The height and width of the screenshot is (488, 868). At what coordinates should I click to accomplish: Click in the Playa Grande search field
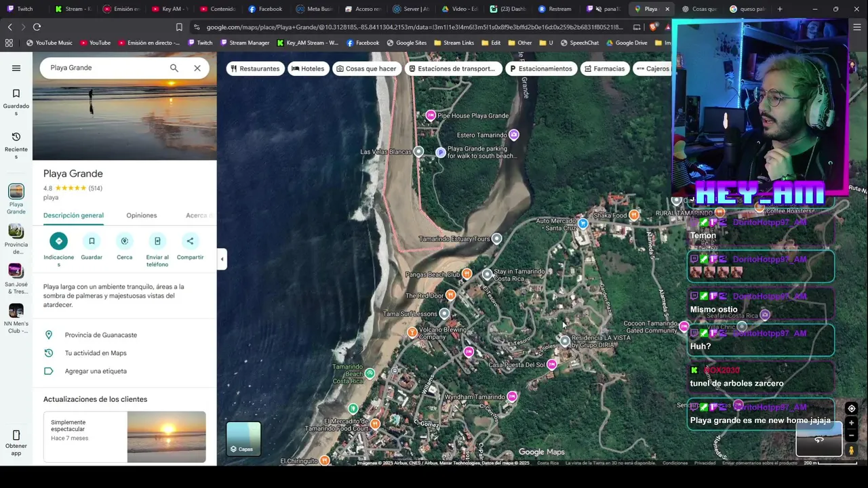click(105, 68)
